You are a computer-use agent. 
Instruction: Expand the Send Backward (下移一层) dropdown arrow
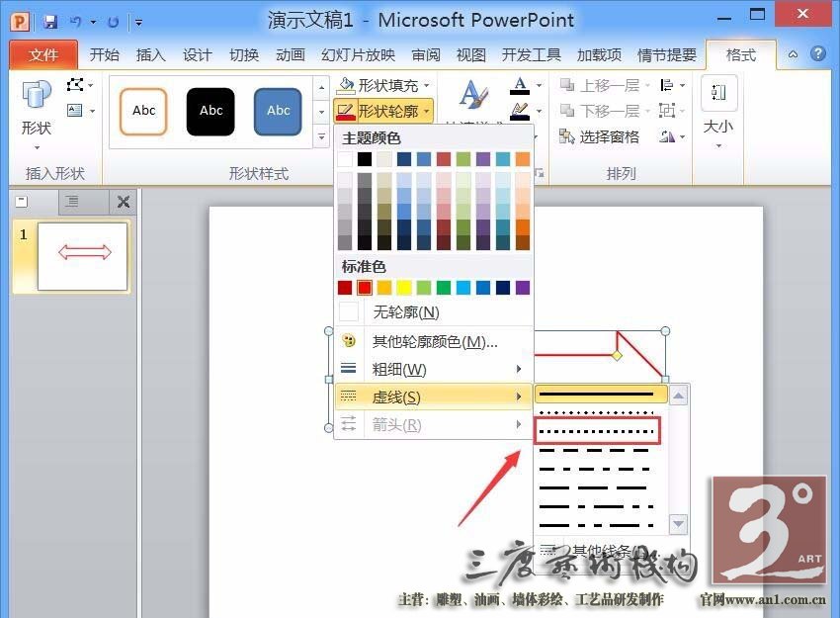click(x=647, y=111)
